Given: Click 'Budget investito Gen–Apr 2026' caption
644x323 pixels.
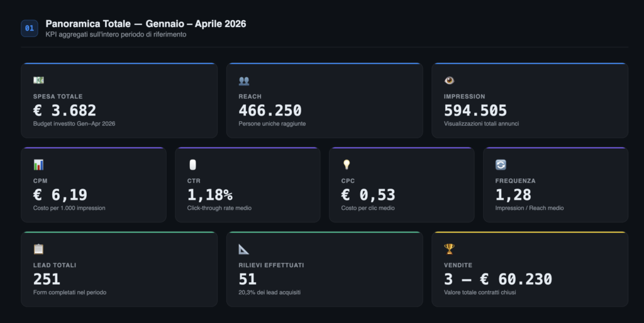Looking at the screenshot, I should 74,124.
